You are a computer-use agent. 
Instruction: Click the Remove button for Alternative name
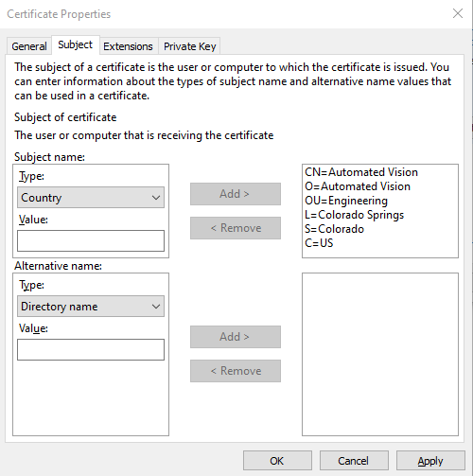[x=236, y=371]
